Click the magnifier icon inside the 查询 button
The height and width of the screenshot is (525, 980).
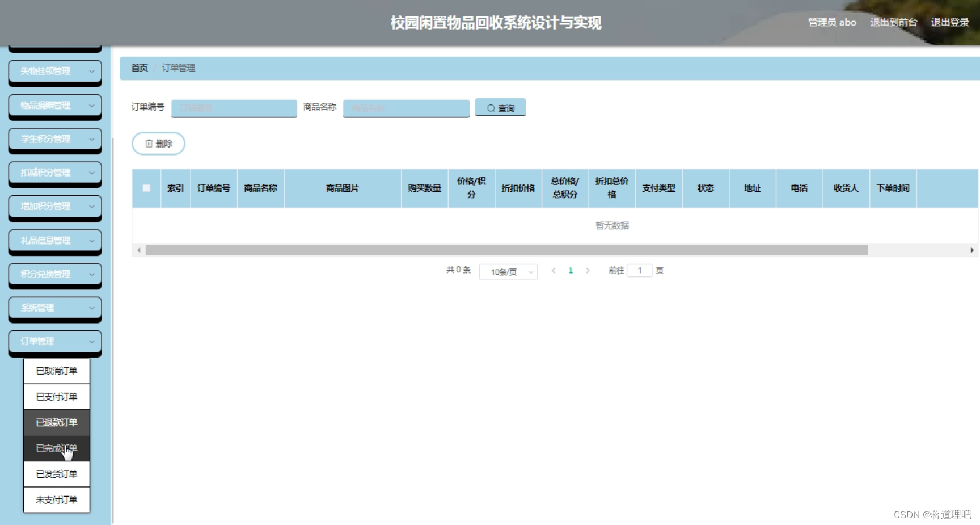pyautogui.click(x=491, y=108)
